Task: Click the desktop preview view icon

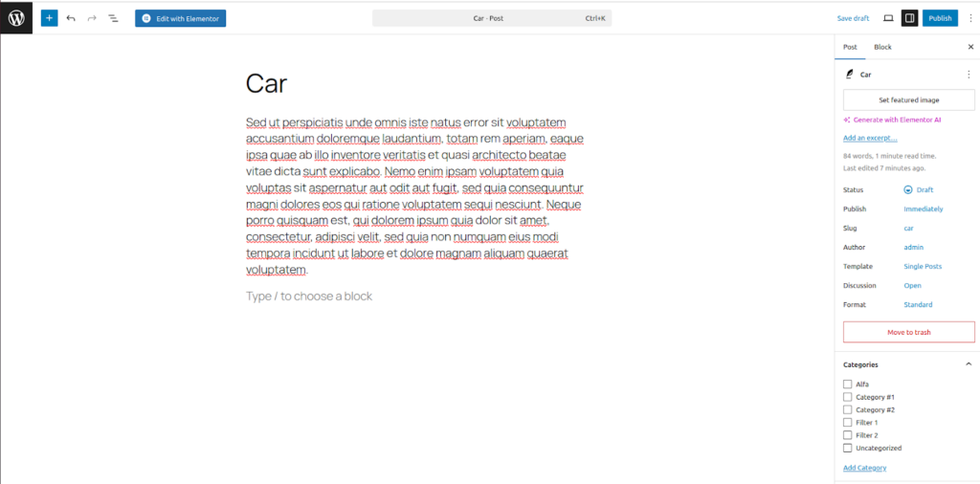Action: (x=888, y=18)
